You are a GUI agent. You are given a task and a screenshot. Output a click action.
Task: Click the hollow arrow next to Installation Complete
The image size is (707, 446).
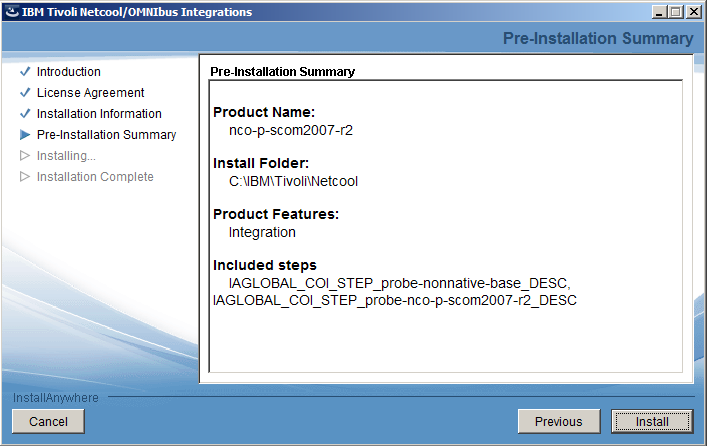click(25, 177)
